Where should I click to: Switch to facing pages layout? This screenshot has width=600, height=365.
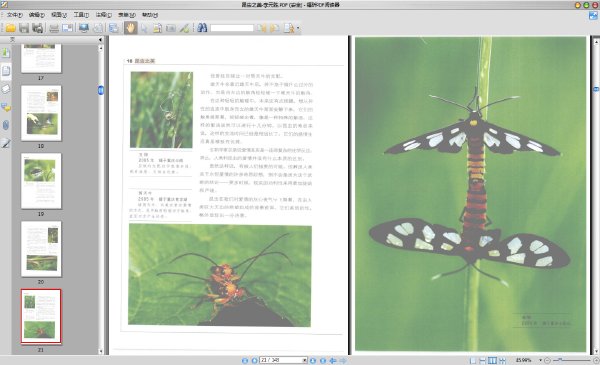coord(492,360)
